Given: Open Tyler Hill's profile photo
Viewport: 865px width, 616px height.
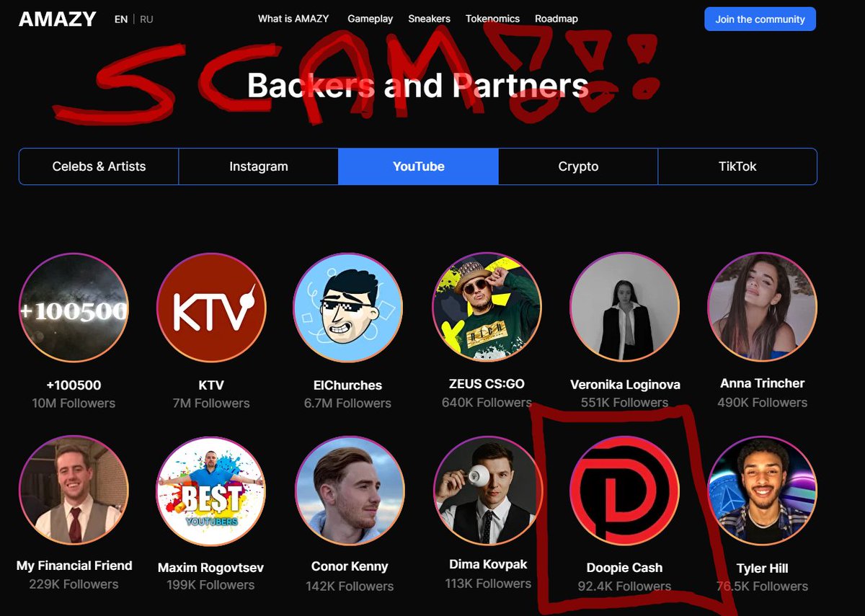Looking at the screenshot, I should [762, 491].
